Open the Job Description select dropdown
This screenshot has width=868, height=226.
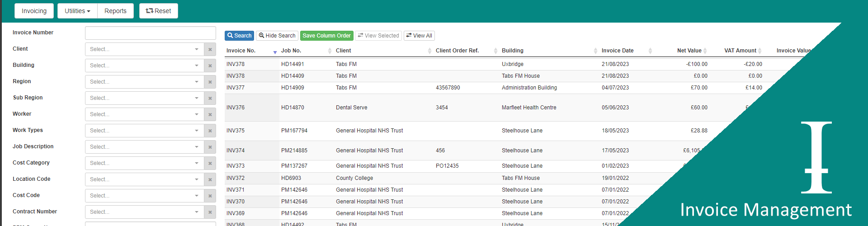[145, 147]
